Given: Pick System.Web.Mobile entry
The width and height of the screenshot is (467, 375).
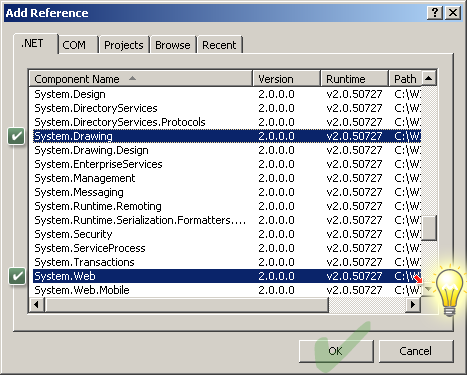Looking at the screenshot, I should pyautogui.click(x=227, y=290).
